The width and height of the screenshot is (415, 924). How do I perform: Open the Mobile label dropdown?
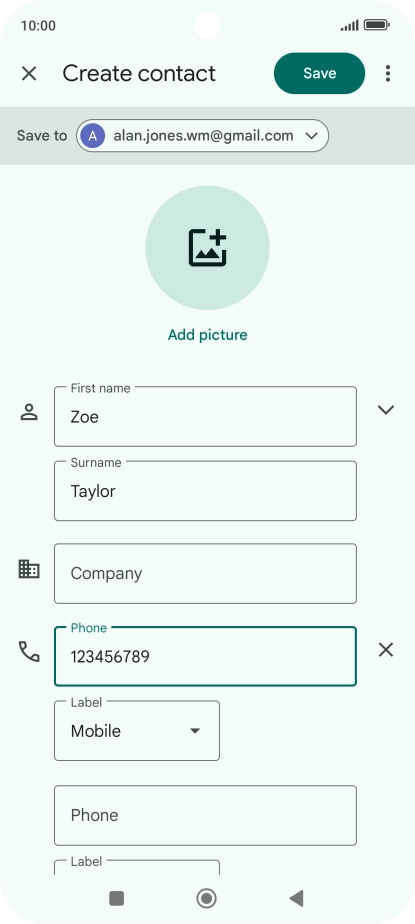pyautogui.click(x=137, y=731)
